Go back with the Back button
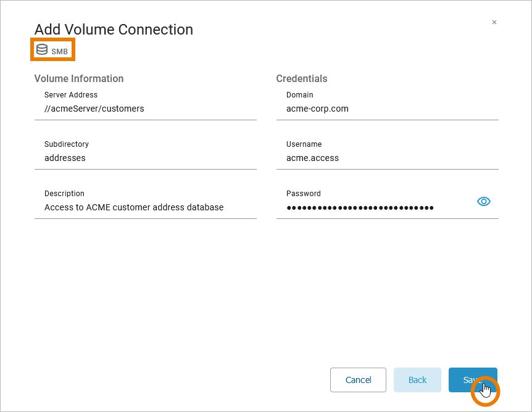The height and width of the screenshot is (412, 532). (417, 380)
